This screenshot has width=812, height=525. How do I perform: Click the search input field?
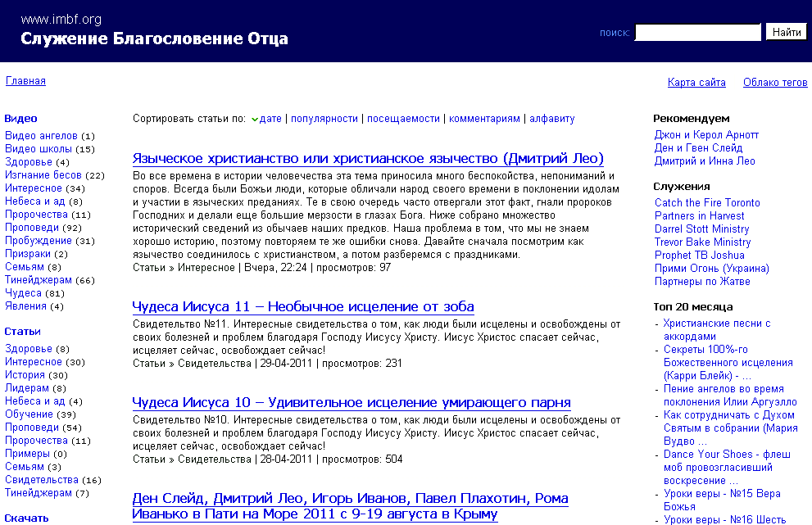[x=697, y=32]
